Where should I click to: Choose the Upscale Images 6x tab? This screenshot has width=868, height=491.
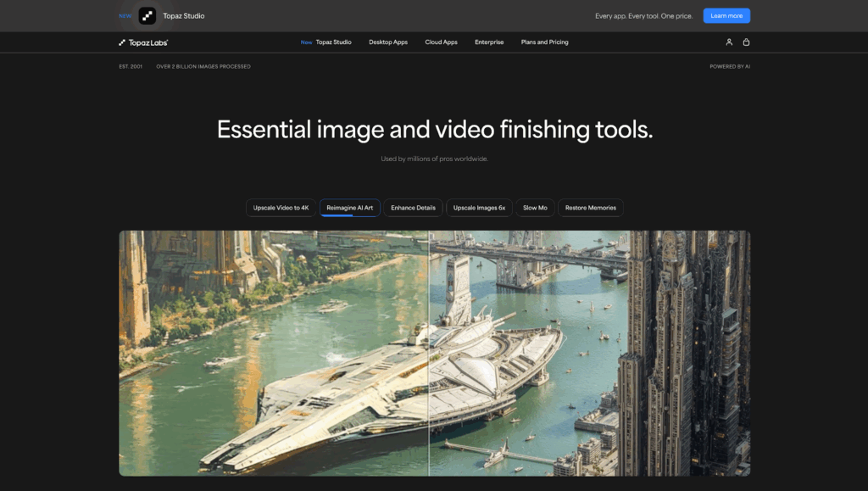[x=479, y=208]
